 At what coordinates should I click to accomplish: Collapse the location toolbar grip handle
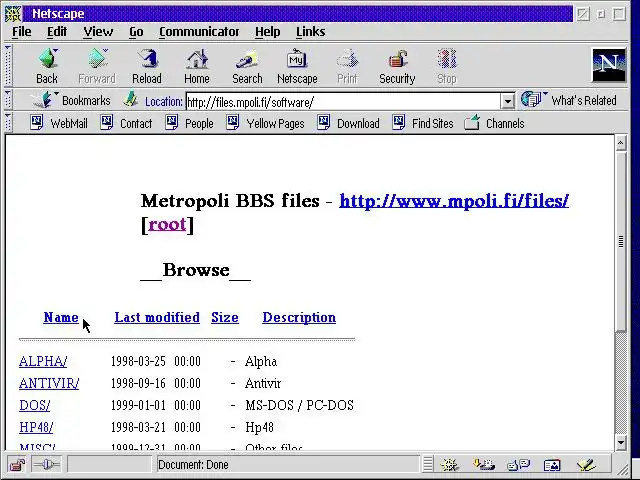pyautogui.click(x=8, y=100)
